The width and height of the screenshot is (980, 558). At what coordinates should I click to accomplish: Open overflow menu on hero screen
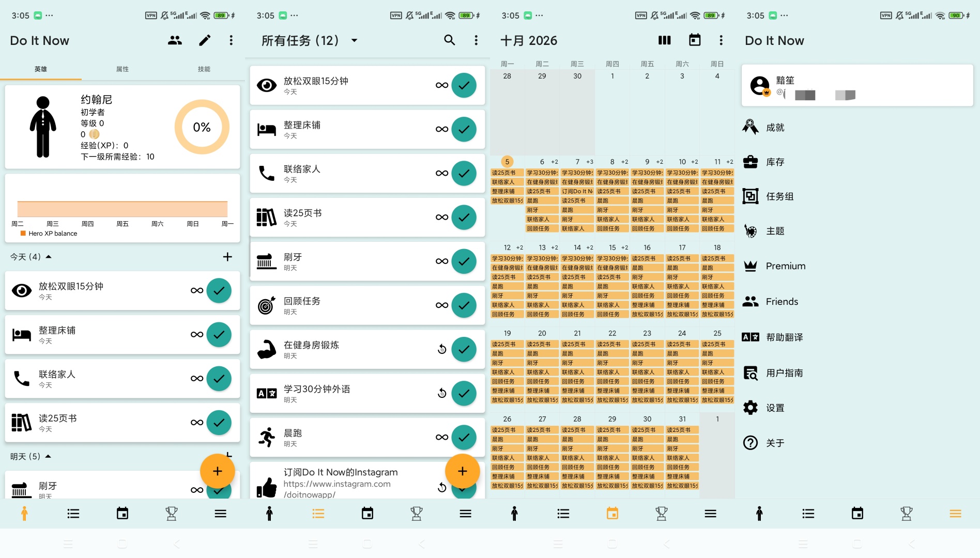point(231,40)
